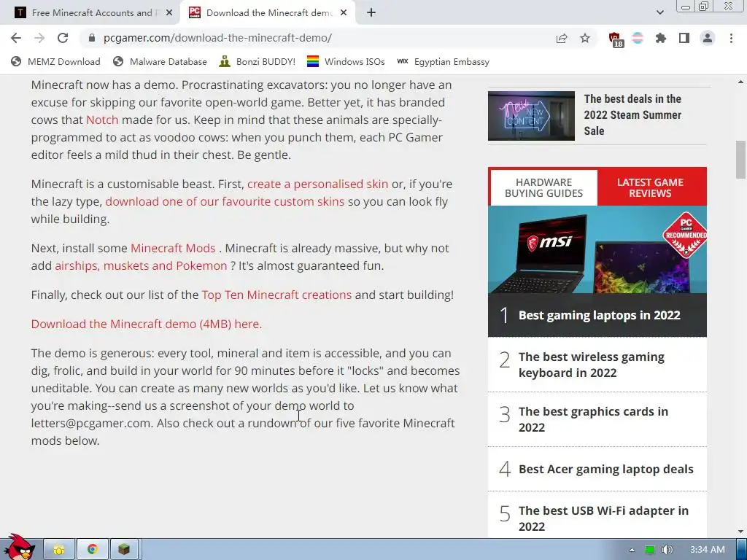
Task: Open the Minecraft grass block taskbar icon
Action: coord(124,550)
